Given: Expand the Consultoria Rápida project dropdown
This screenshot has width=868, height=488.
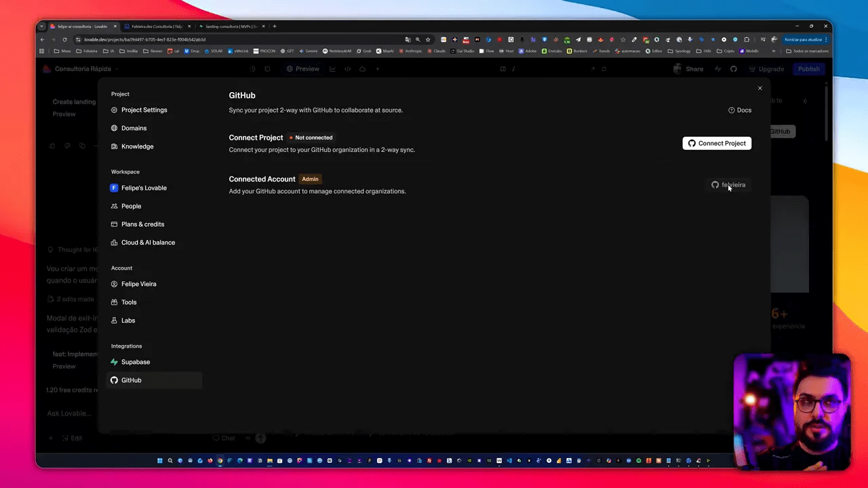Looking at the screenshot, I should coord(81,69).
